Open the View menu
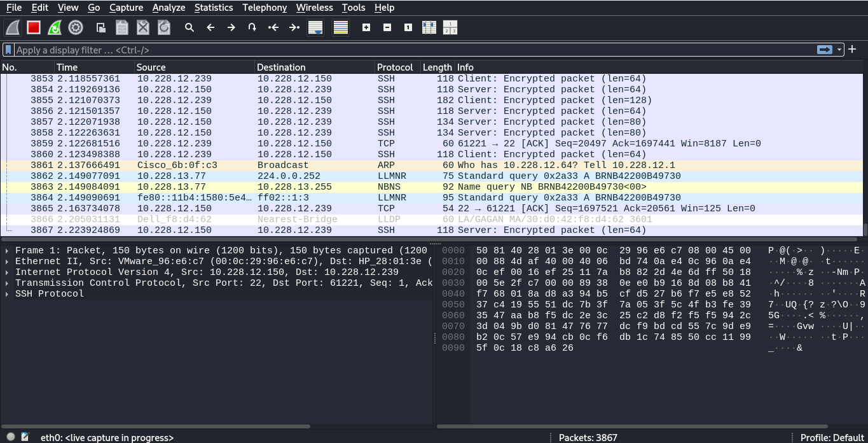868x443 pixels. tap(68, 8)
